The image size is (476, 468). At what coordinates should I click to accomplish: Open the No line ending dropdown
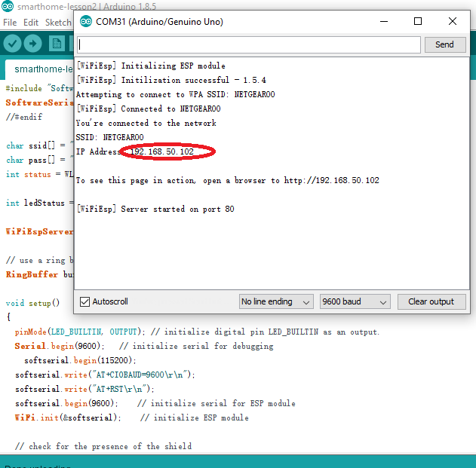[276, 301]
